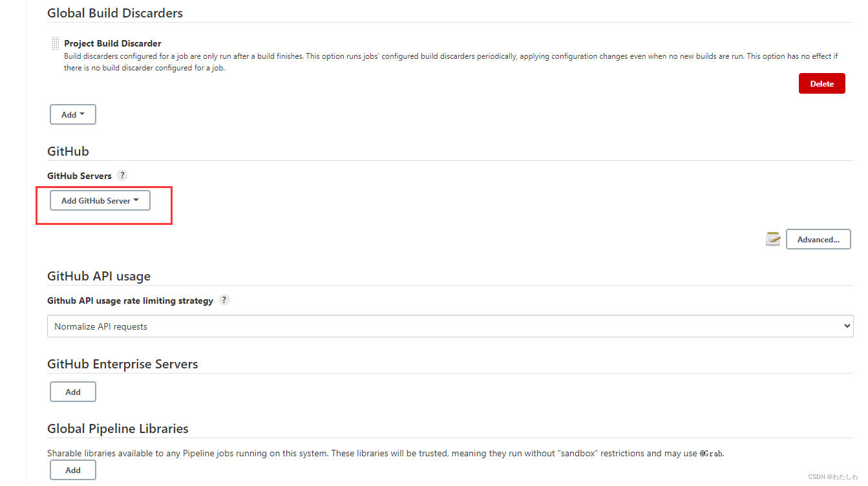This screenshot has height=486, width=868.
Task: Click the GitHub Enterprise Servers heading
Action: [122, 364]
